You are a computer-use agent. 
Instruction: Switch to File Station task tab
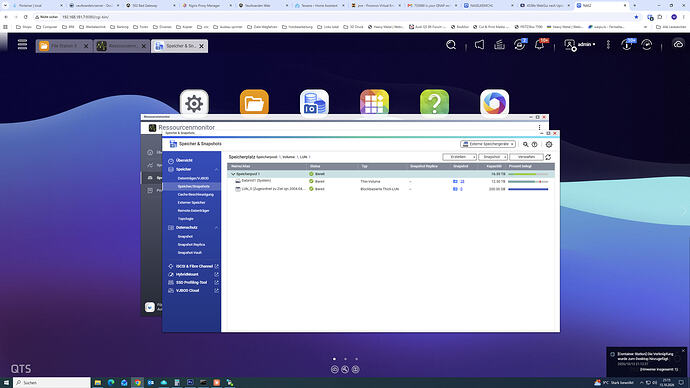64,46
